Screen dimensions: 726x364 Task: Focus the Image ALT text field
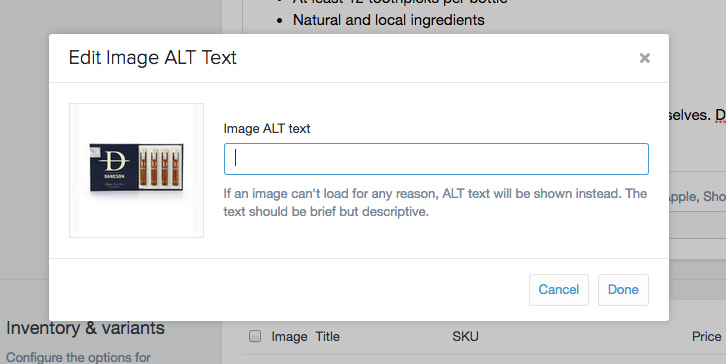[x=436, y=159]
